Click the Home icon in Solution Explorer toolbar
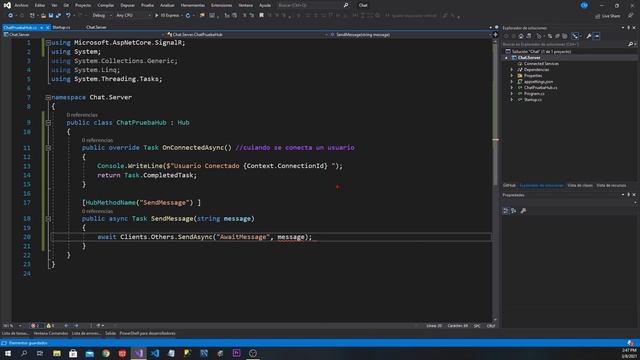Image resolution: width=640 pixels, height=360 pixels. click(x=521, y=36)
